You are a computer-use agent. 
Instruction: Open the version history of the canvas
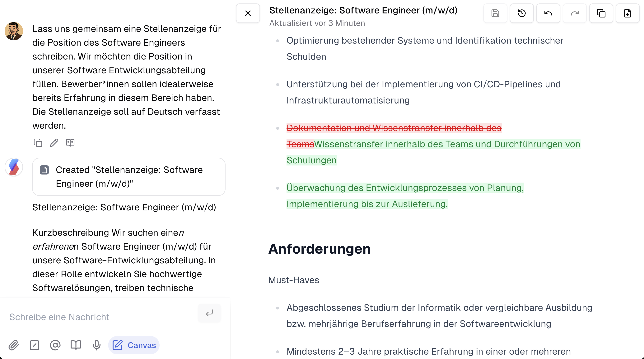click(x=522, y=13)
